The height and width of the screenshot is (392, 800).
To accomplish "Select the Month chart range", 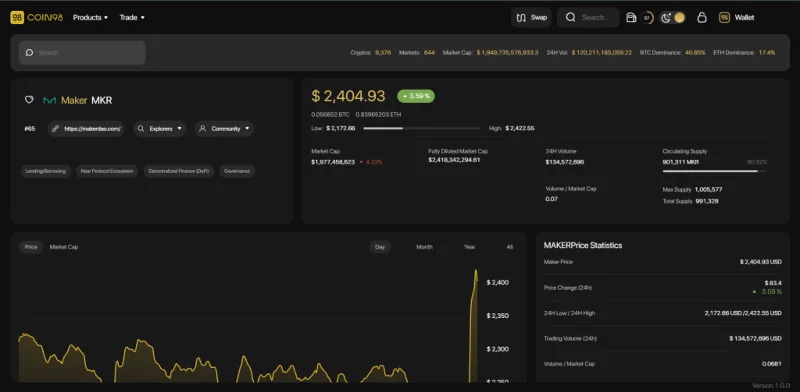I will pos(424,247).
